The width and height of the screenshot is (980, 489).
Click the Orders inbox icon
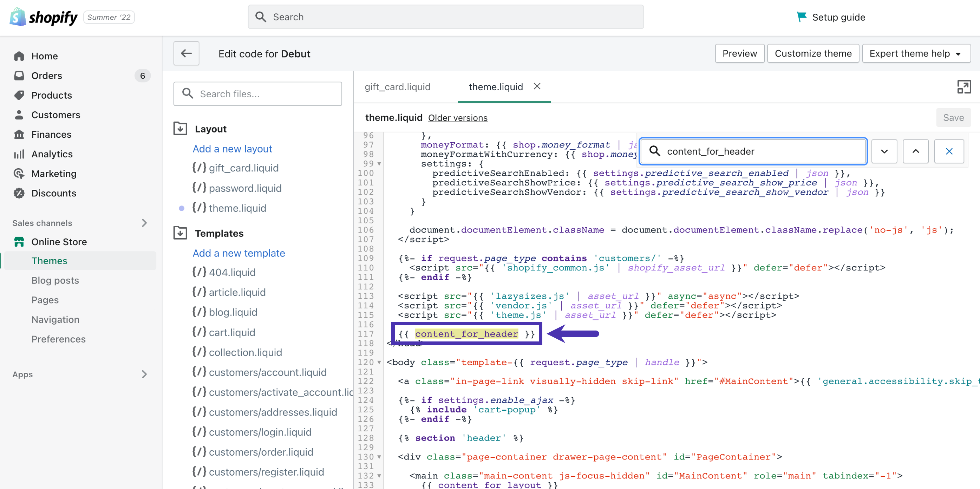tap(19, 75)
